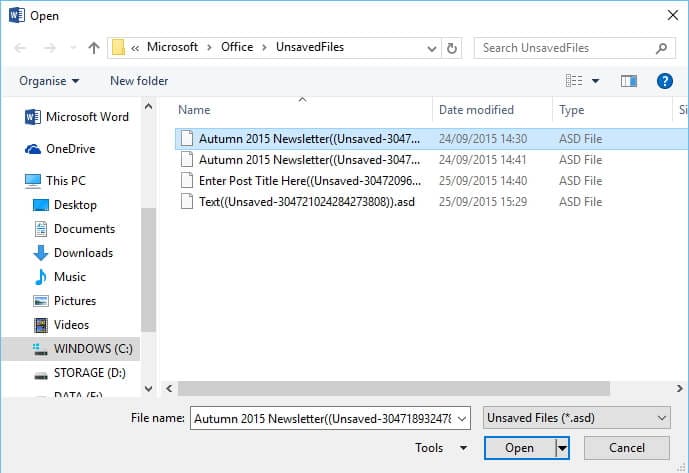Open the Organise menu
Image resolution: width=689 pixels, height=473 pixels.
click(x=49, y=81)
